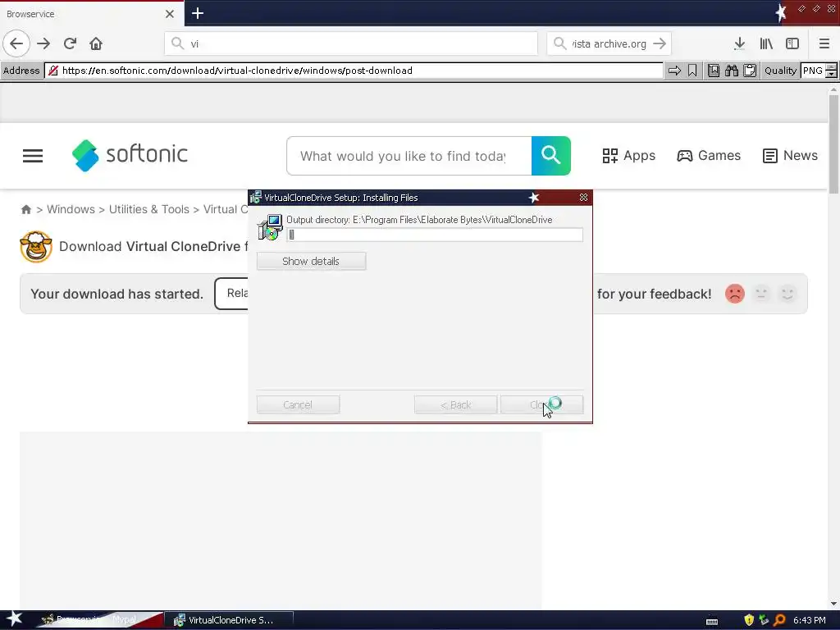Click the installation progress bar
The width and height of the screenshot is (840, 630).
point(435,235)
